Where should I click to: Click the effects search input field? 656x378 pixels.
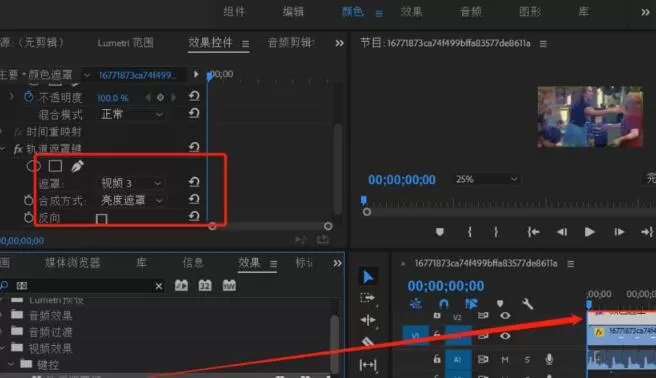coord(84,286)
